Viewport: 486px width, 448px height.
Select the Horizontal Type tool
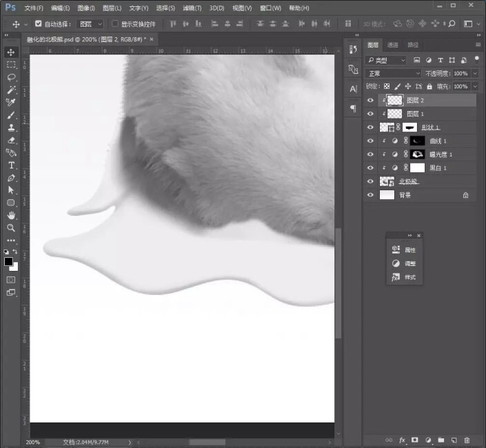(x=11, y=165)
